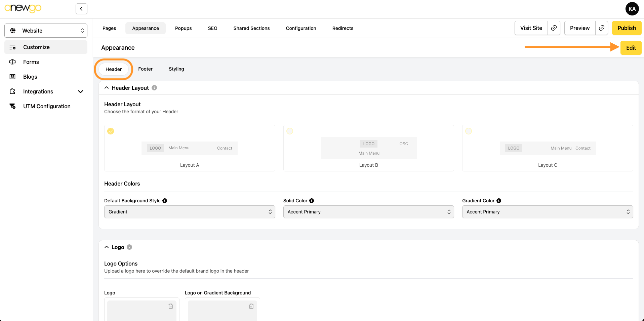Click the Edit button
This screenshot has height=321, width=644.
631,48
